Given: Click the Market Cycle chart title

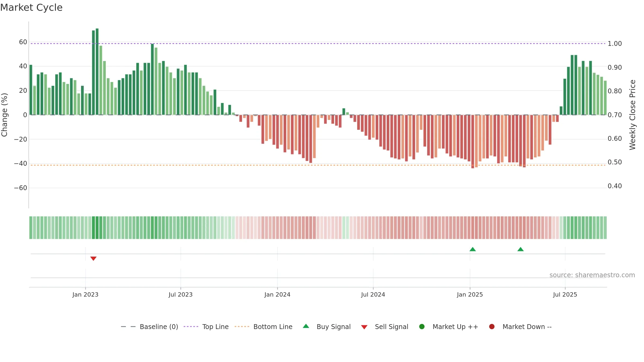Looking at the screenshot, I should (31, 8).
